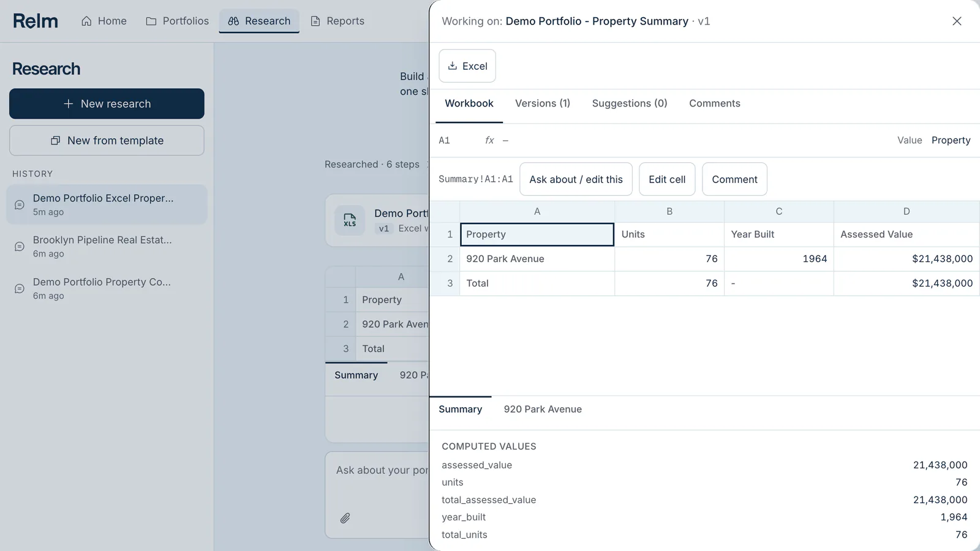The image size is (980, 551).
Task: Select Summary sheet tab in background preview
Action: 356,375
